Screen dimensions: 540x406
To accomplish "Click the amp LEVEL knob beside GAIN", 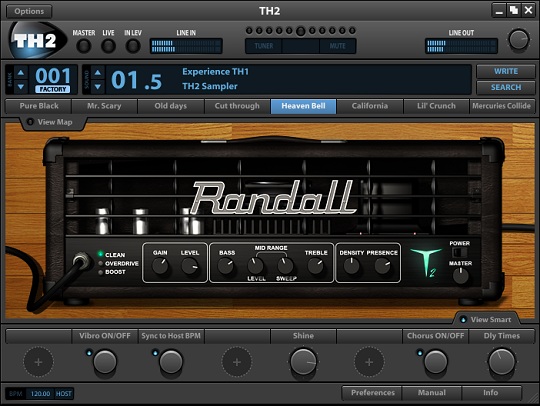I will click(x=190, y=266).
